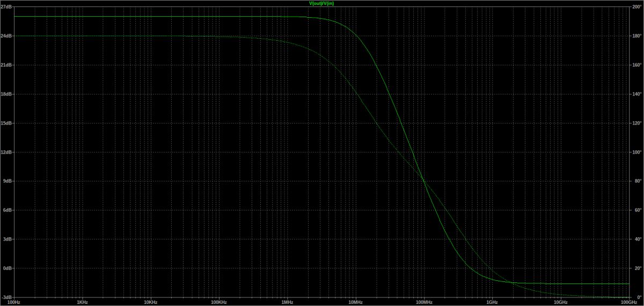Click the 3dB magnitude axis label
644x306 pixels.
pyautogui.click(x=7, y=239)
